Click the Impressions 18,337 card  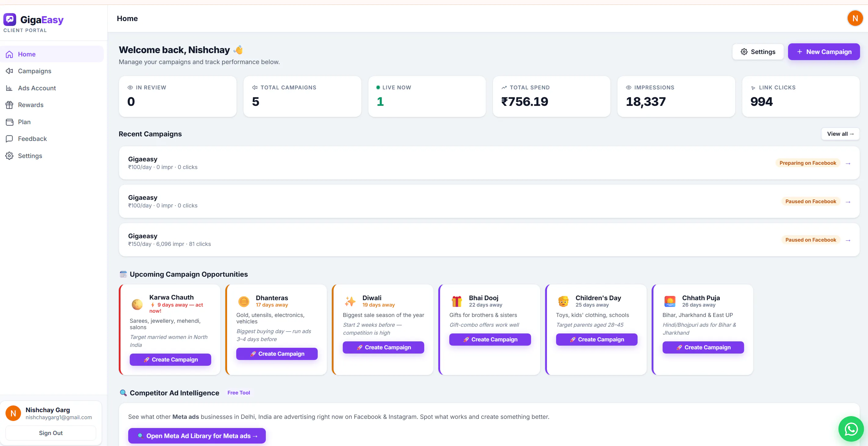[x=676, y=96]
